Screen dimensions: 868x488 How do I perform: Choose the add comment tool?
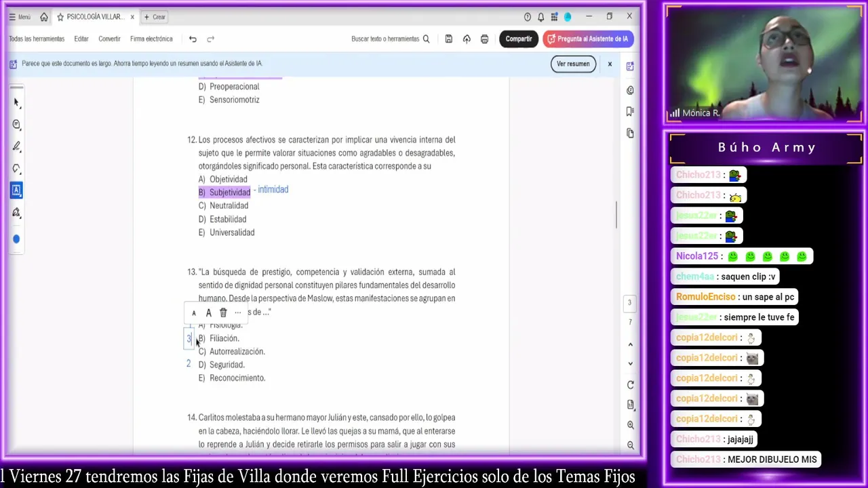click(16, 125)
